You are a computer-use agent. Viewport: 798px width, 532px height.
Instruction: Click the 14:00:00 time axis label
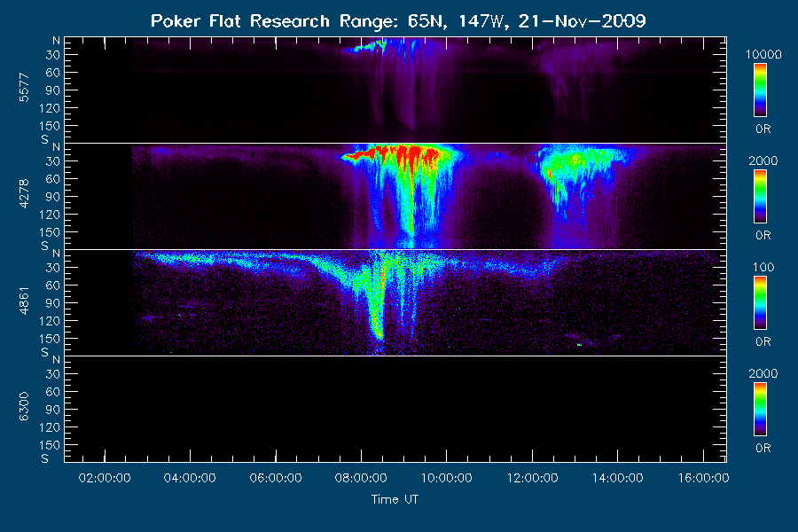click(617, 478)
